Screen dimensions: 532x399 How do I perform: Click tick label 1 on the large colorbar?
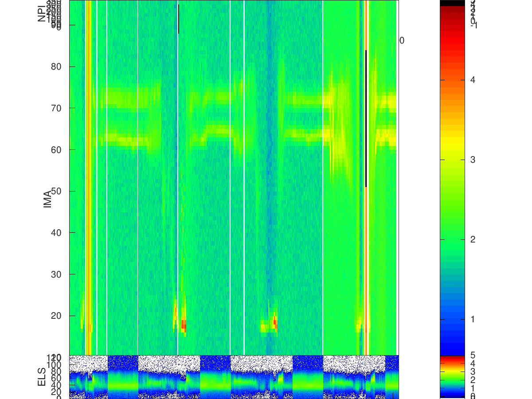[x=473, y=319]
